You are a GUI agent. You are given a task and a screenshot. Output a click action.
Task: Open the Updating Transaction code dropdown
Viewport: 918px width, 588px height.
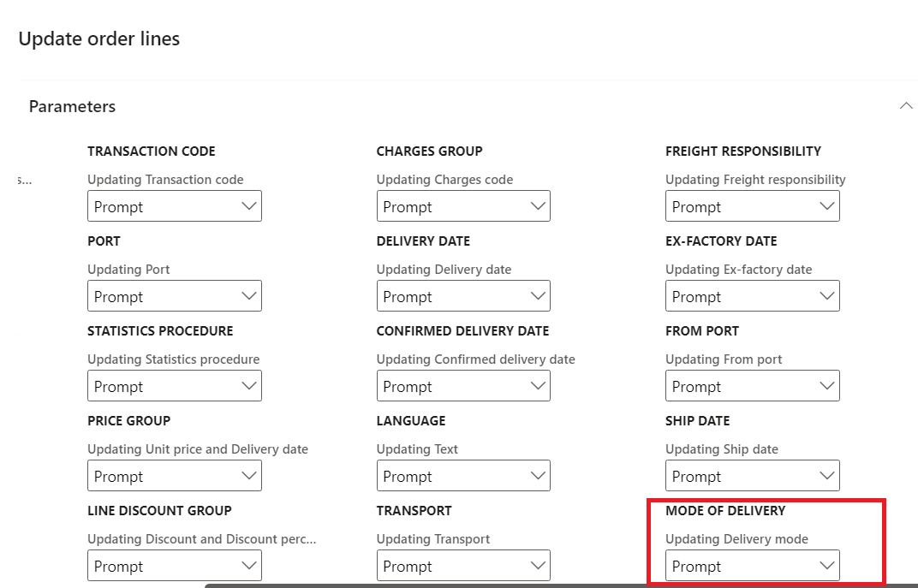[x=175, y=206]
